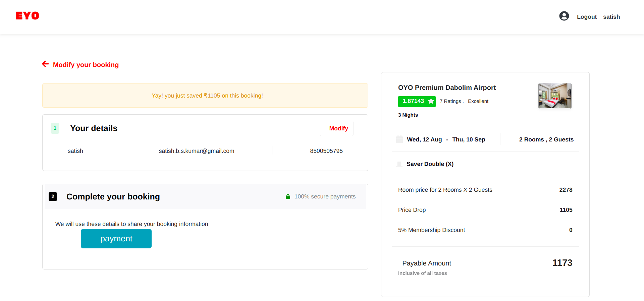The width and height of the screenshot is (644, 301).
Task: Open the satish username link
Action: point(611,17)
